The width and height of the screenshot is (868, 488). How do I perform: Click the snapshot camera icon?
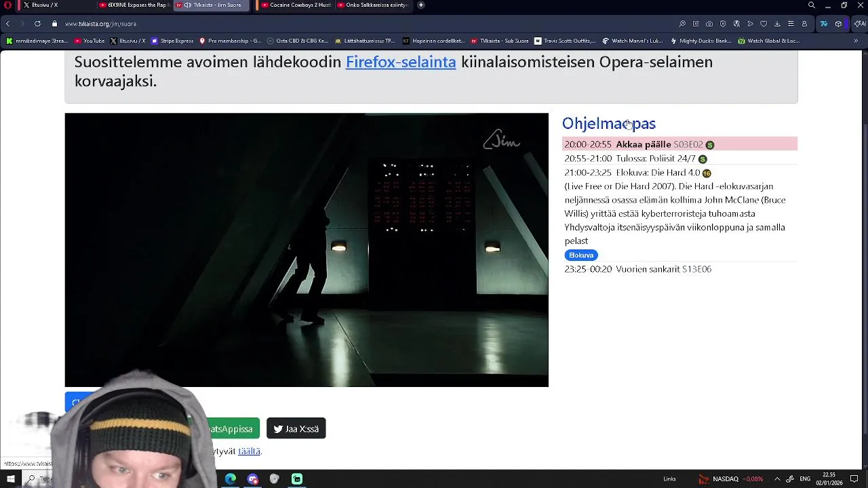(x=709, y=24)
